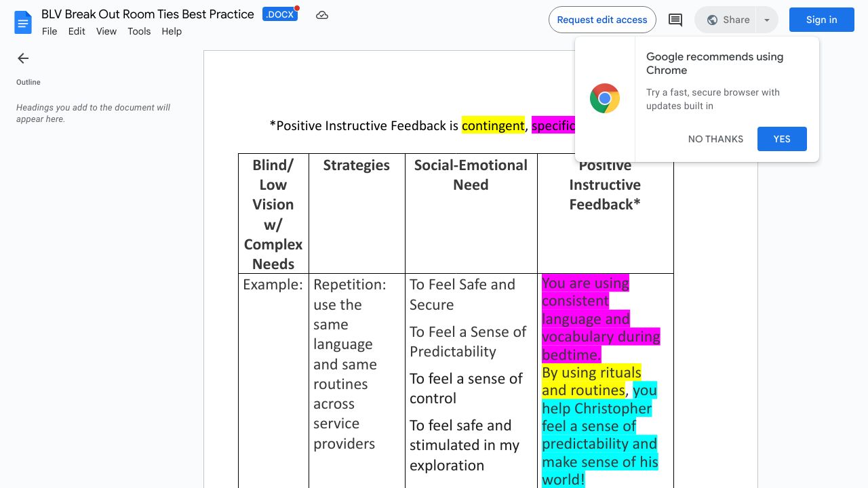Screen dimensions: 868x488
Task: Open the Help menu
Action: point(172,31)
